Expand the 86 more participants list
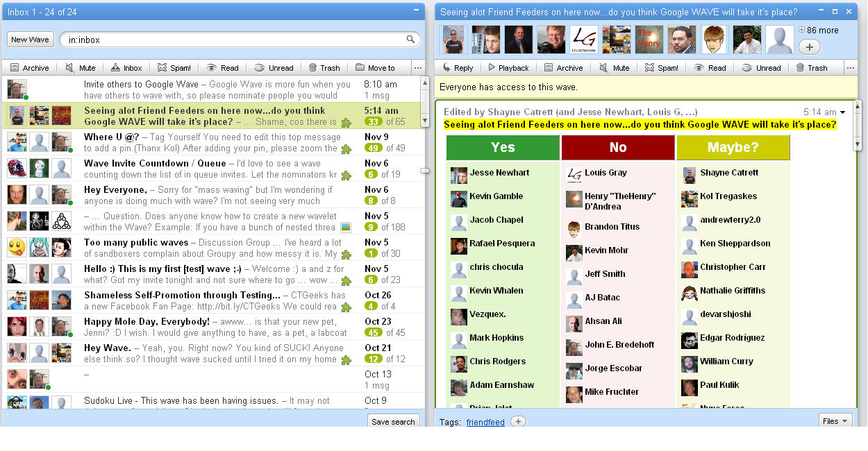This screenshot has height=451, width=868. click(x=819, y=31)
